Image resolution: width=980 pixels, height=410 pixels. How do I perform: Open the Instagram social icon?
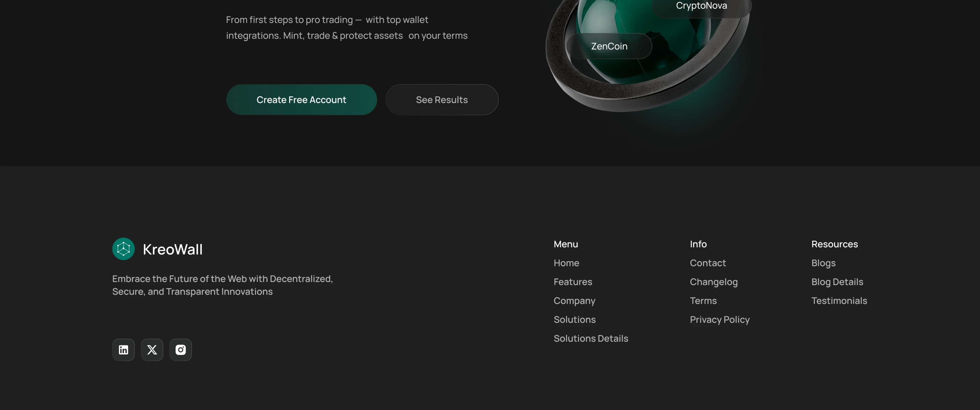pos(180,350)
